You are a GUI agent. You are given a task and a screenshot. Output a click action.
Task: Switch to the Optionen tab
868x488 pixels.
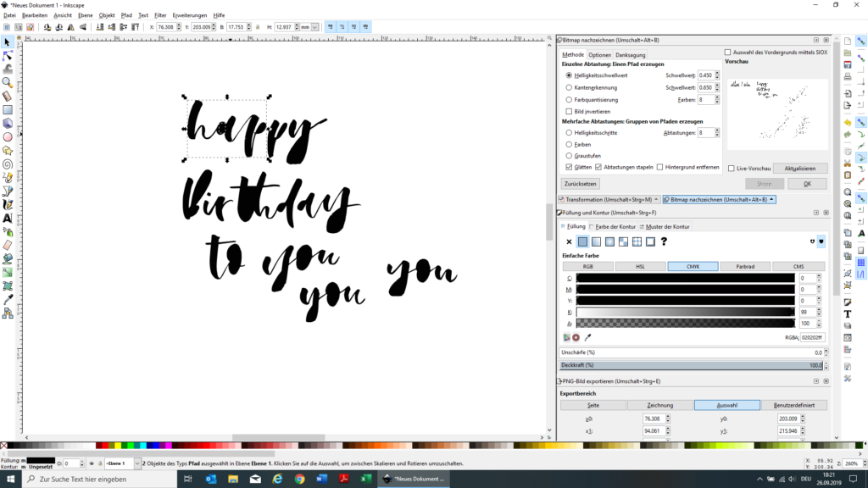599,55
